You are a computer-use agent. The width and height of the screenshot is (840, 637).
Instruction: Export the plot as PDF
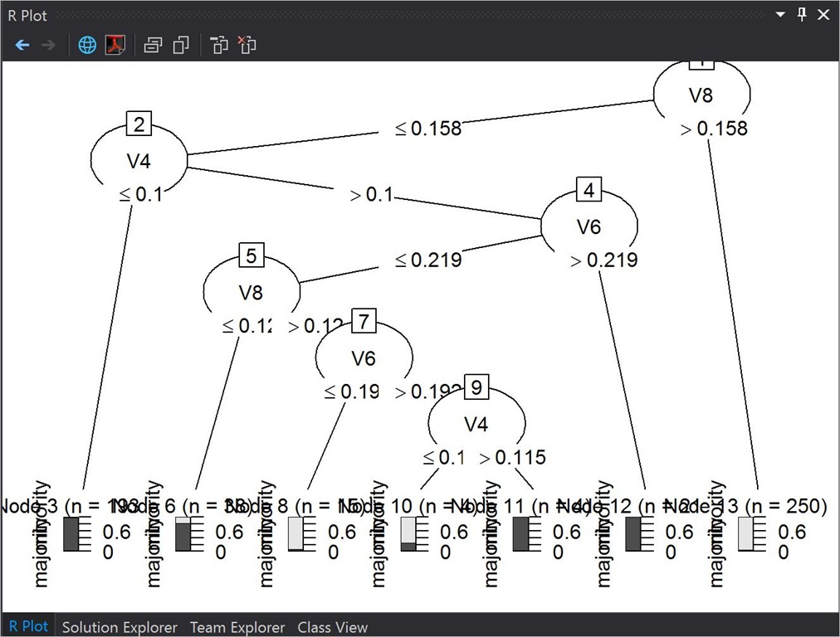pos(115,45)
